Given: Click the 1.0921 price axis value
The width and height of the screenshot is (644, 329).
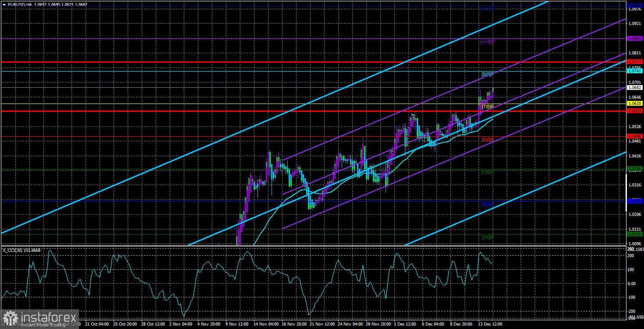Looking at the screenshot, I should click(634, 23).
